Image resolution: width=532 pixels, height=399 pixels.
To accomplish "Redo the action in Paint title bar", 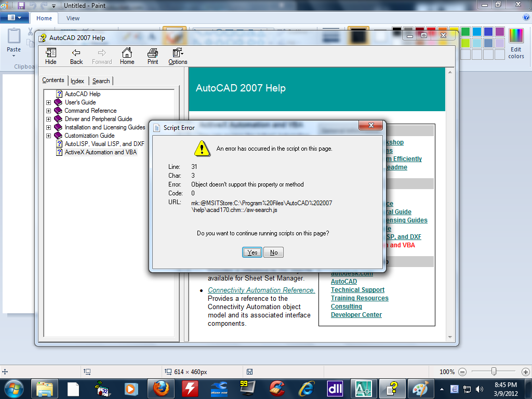I will [x=44, y=5].
